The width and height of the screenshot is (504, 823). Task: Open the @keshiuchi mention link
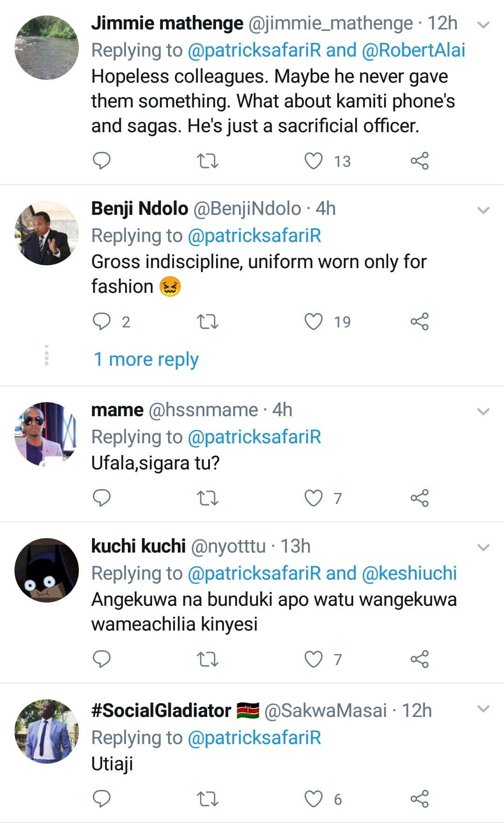click(409, 574)
